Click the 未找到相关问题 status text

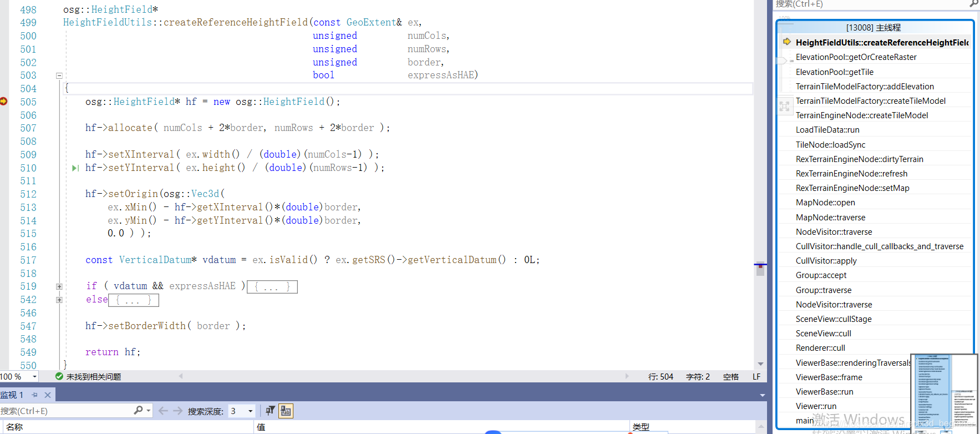pyautogui.click(x=94, y=377)
